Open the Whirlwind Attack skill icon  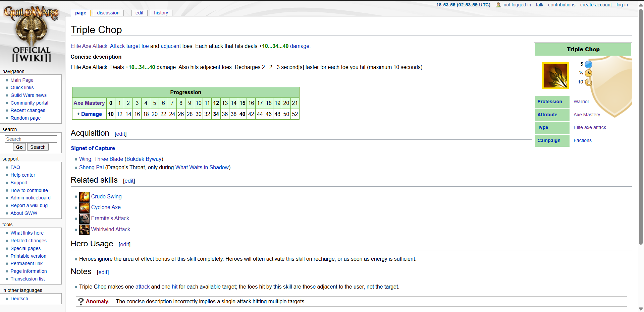click(x=84, y=230)
